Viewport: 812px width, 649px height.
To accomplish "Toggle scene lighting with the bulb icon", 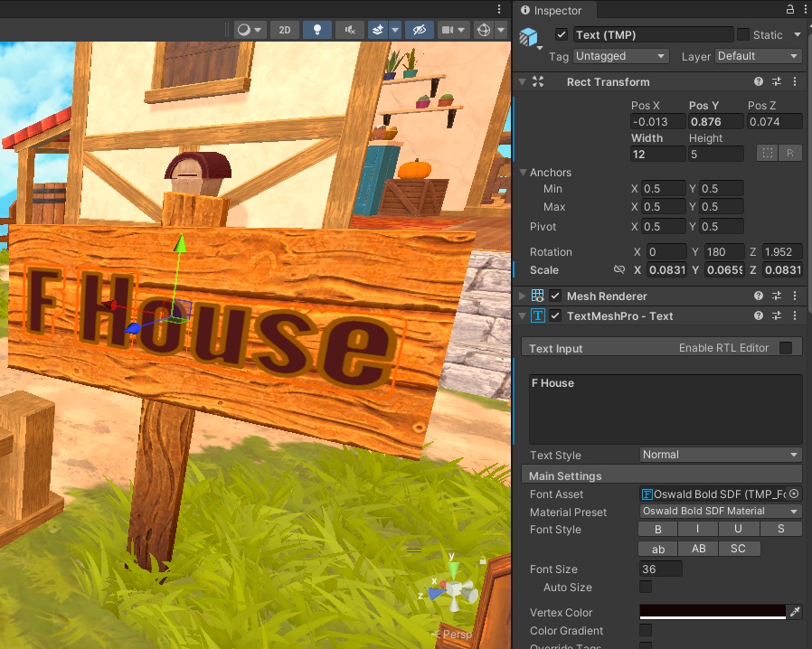I will (316, 30).
